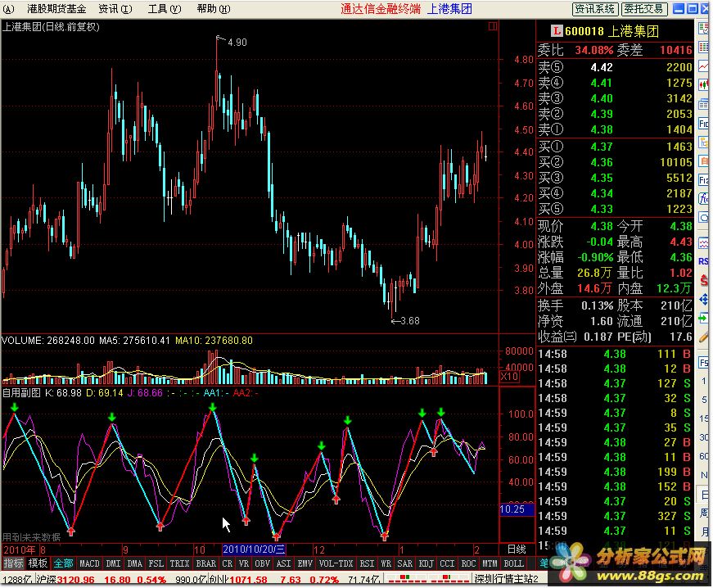Screen dimensions: 713x588
Task: Click the 14:58 trade row with volume 111
Action: tap(614, 354)
